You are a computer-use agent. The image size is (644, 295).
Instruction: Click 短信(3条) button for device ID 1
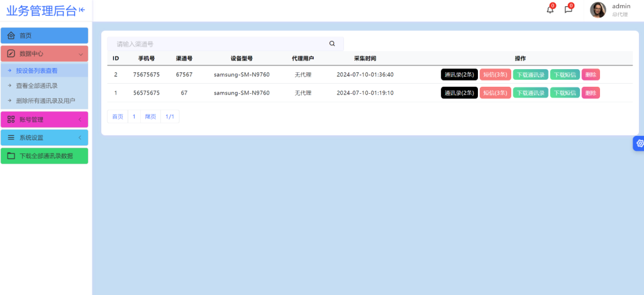495,93
